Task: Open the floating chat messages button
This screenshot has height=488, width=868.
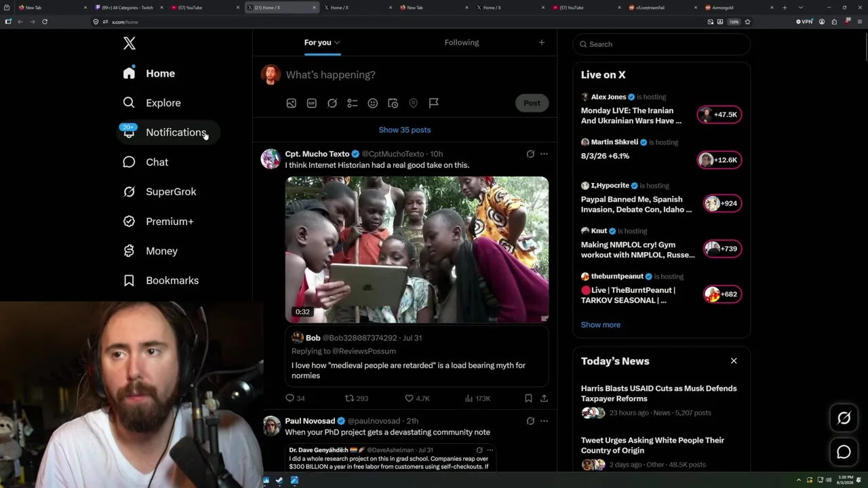Action: click(844, 451)
